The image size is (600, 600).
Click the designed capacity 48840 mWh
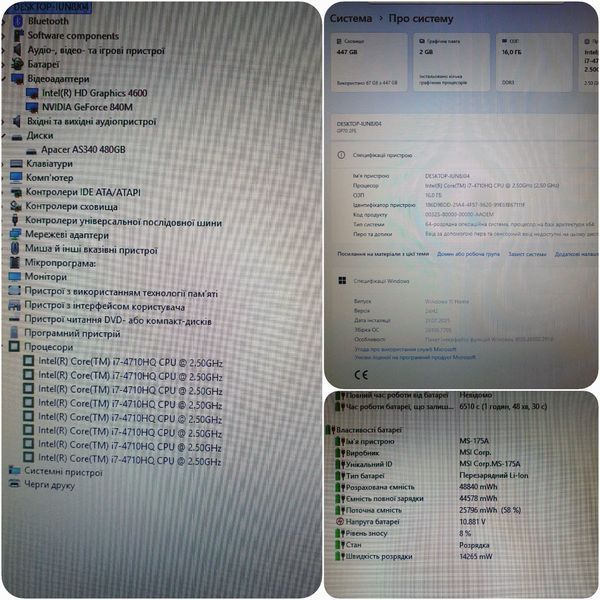(x=478, y=487)
